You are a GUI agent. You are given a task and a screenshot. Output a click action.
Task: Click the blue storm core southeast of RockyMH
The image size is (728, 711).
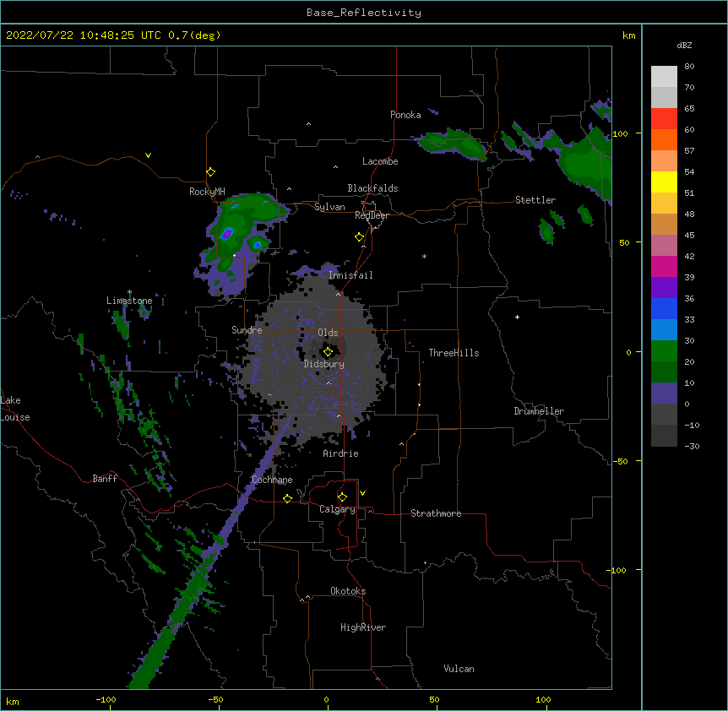[x=226, y=234]
